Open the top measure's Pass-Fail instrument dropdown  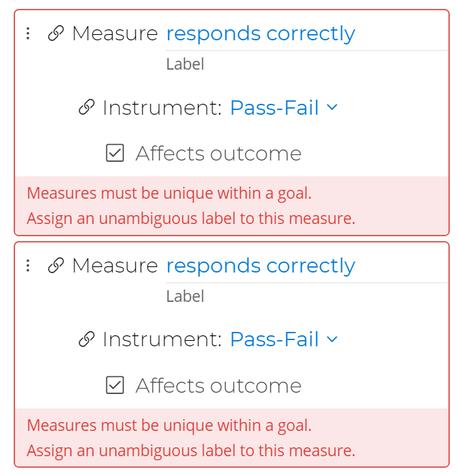click(x=275, y=108)
